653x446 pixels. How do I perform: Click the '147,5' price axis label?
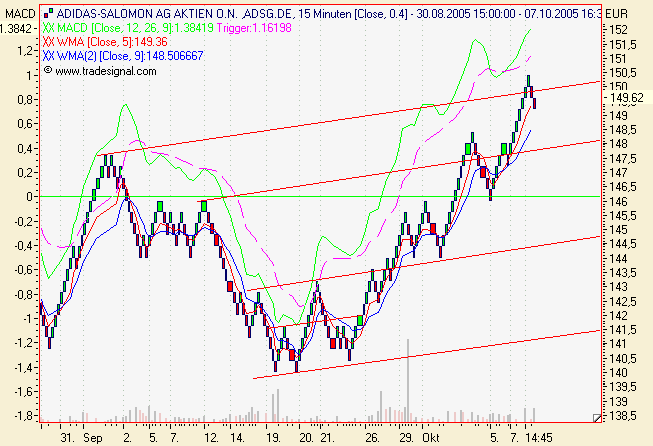pos(623,159)
